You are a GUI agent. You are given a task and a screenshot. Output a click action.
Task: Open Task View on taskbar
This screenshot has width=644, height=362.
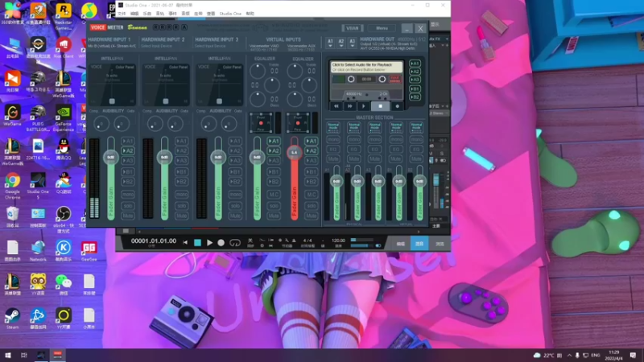24,355
